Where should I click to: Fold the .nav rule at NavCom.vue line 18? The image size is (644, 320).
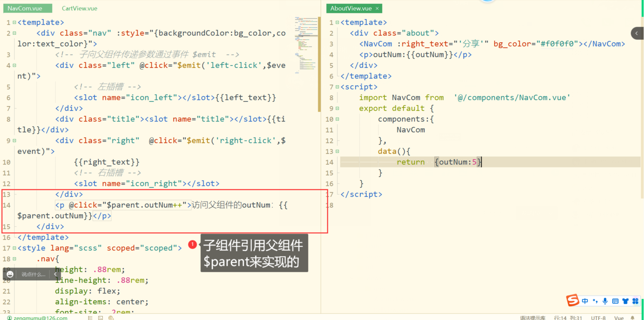pyautogui.click(x=14, y=259)
